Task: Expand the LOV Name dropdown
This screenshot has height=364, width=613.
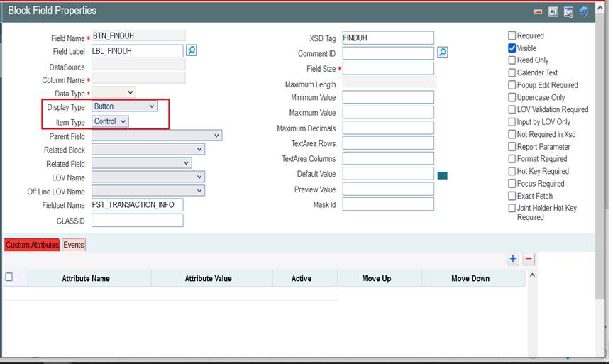Action: pos(148,177)
